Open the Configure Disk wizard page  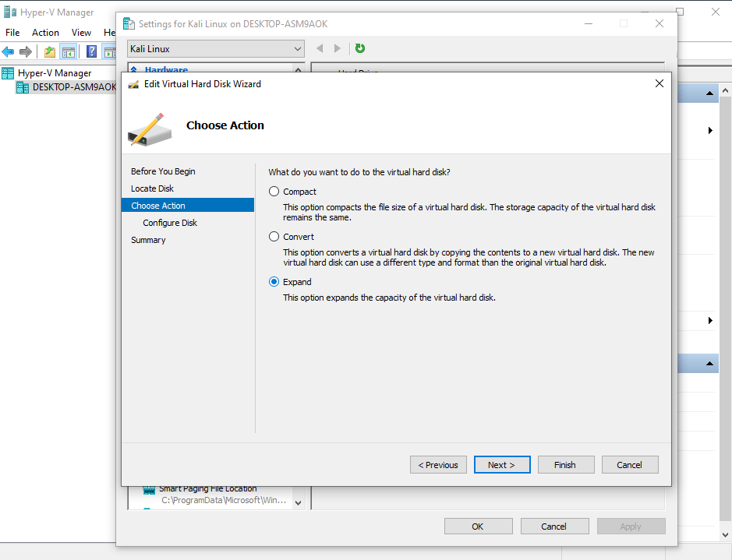click(170, 223)
